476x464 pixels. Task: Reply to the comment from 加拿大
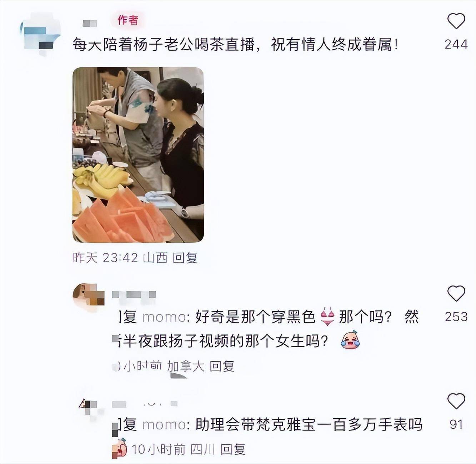click(222, 366)
